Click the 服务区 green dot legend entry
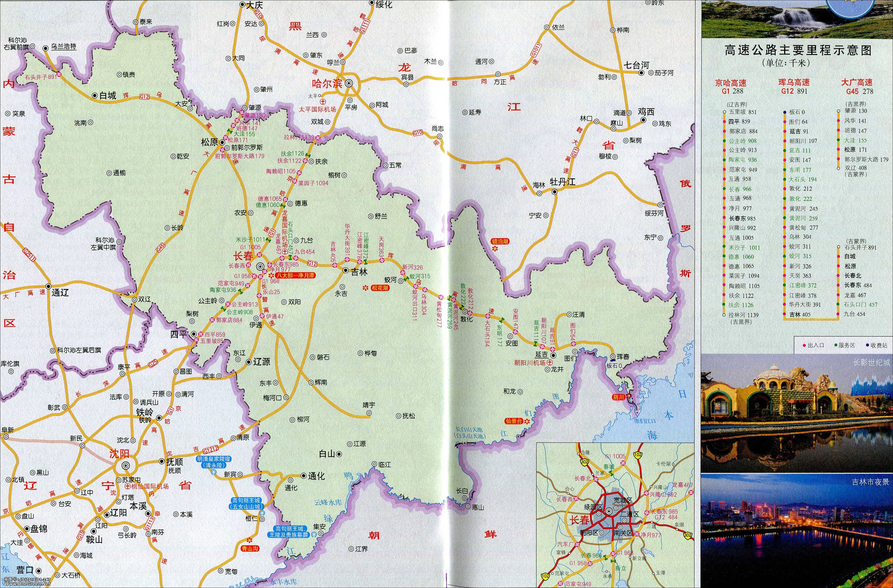 pos(844,345)
